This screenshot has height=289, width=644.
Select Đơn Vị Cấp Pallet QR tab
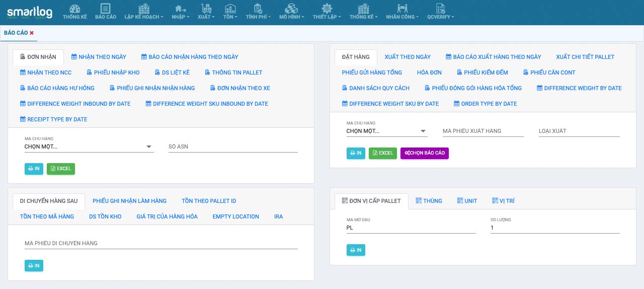pyautogui.click(x=371, y=201)
